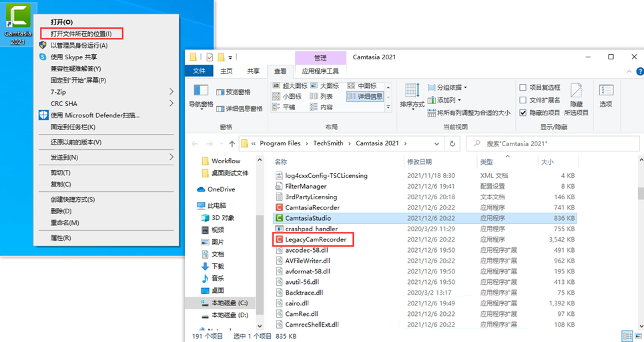
Task: Open the CamtasiaRecorder application file
Action: [x=312, y=207]
